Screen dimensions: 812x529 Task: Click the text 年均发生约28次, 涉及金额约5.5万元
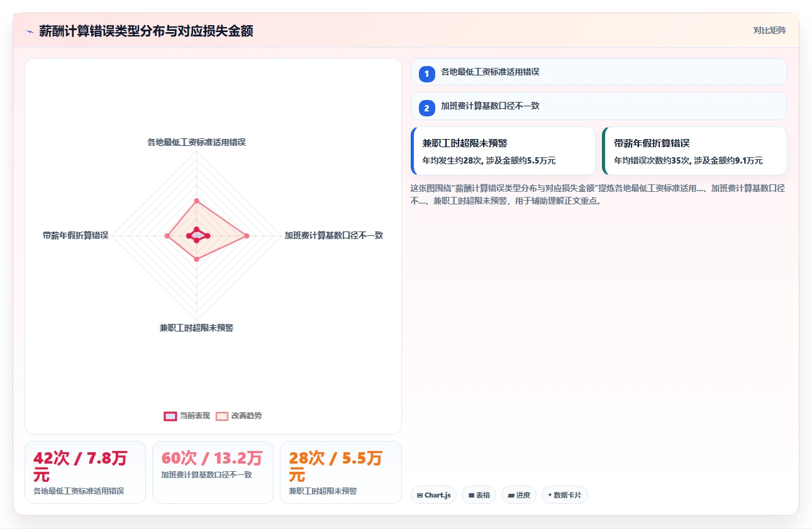(x=489, y=160)
